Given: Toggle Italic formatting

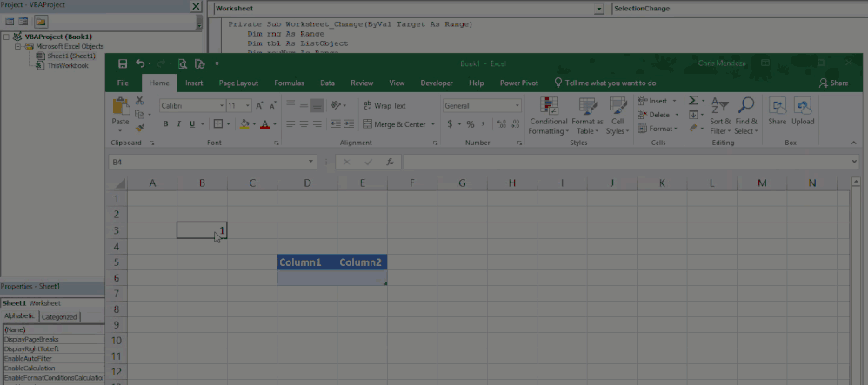Looking at the screenshot, I should (179, 124).
